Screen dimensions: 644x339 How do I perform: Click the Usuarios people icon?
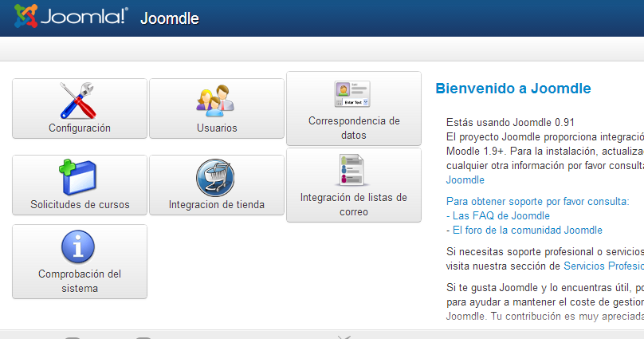[x=216, y=100]
